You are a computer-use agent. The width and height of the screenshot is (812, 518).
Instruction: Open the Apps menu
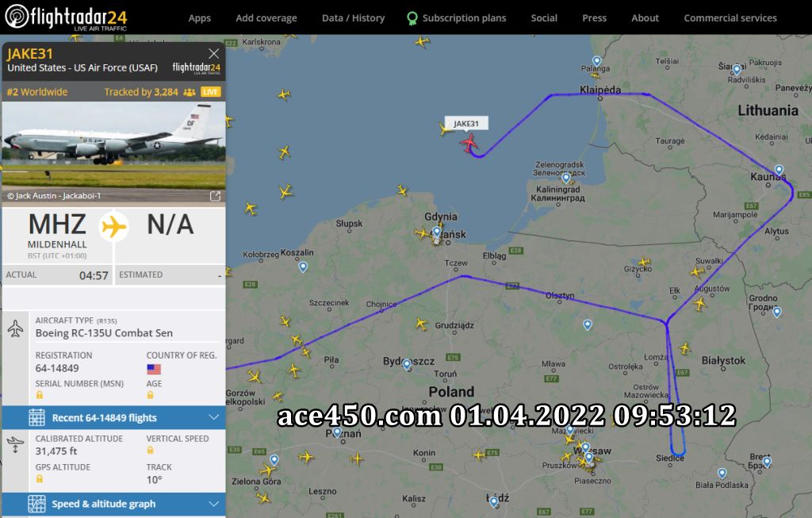[199, 18]
